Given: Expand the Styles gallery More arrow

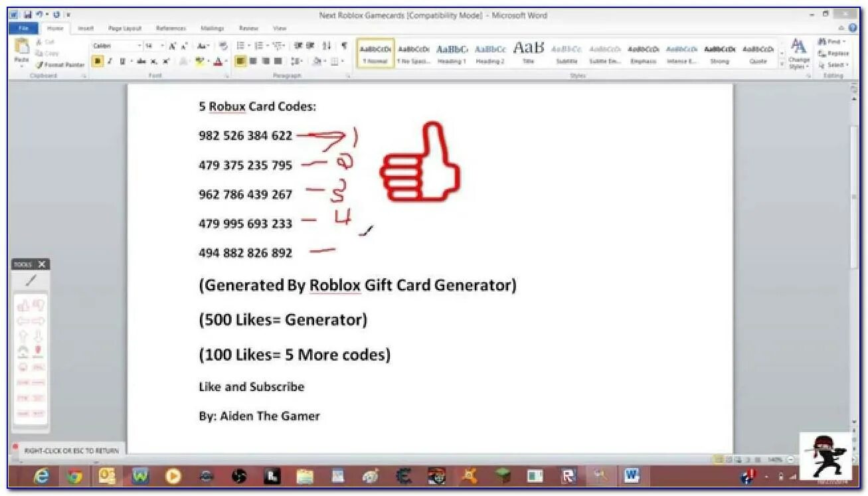Looking at the screenshot, I should (782, 66).
